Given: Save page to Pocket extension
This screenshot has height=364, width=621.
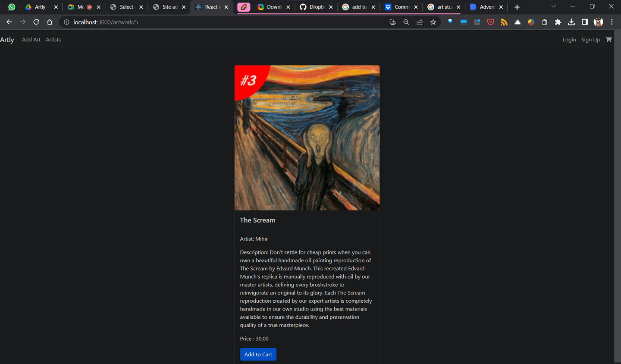Looking at the screenshot, I should tap(490, 22).
